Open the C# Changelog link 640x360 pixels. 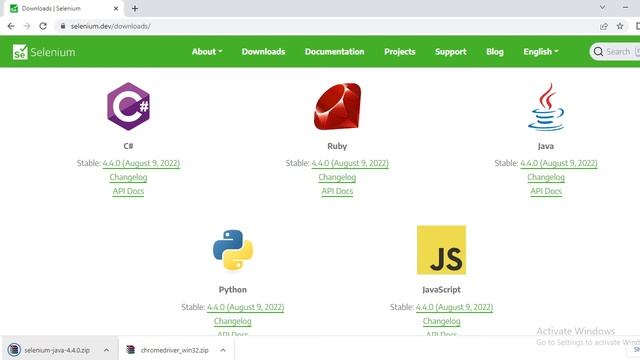[x=128, y=177]
